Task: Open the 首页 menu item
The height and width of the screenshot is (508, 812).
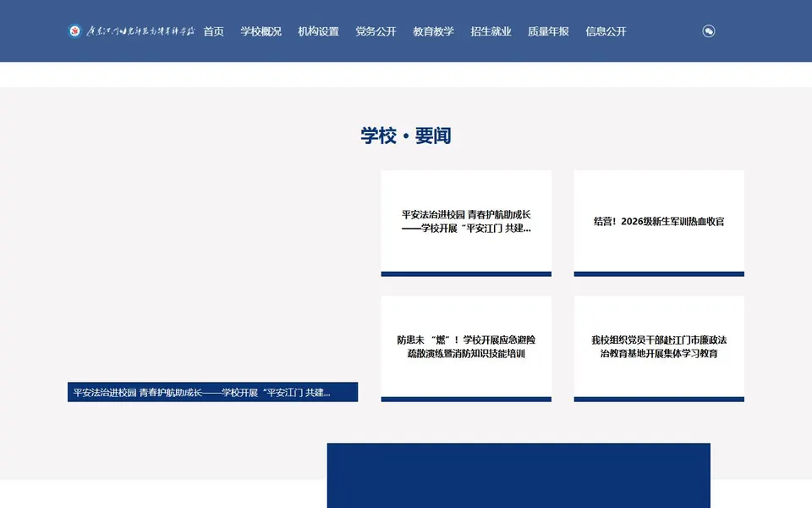Action: point(213,31)
